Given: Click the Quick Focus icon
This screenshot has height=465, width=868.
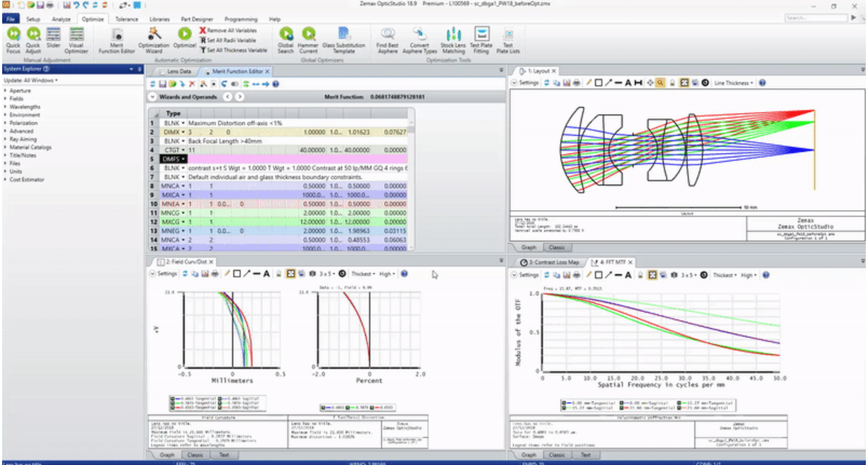Looking at the screenshot, I should click(13, 40).
